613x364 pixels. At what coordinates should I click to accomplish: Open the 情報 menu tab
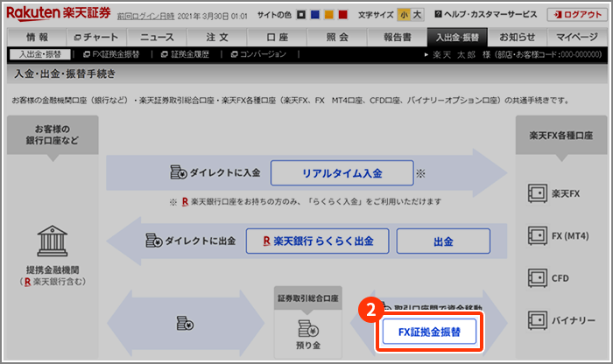tap(37, 37)
